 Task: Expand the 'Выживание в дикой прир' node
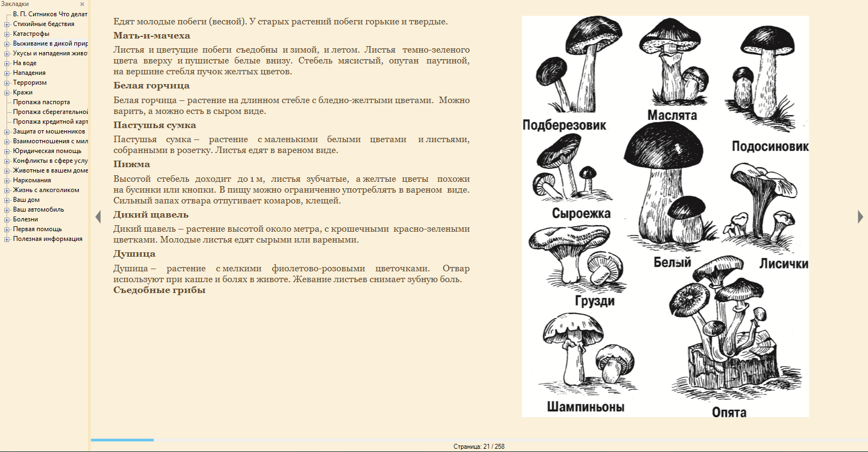(x=7, y=43)
